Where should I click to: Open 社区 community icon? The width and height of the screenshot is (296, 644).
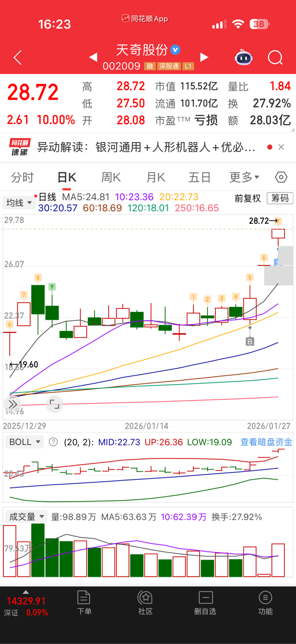[x=145, y=603]
